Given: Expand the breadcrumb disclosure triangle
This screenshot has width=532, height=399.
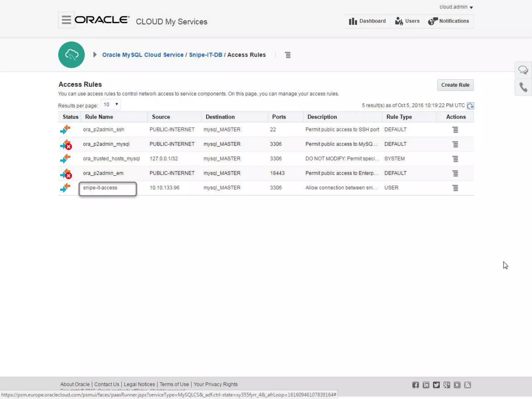Looking at the screenshot, I should [95, 55].
